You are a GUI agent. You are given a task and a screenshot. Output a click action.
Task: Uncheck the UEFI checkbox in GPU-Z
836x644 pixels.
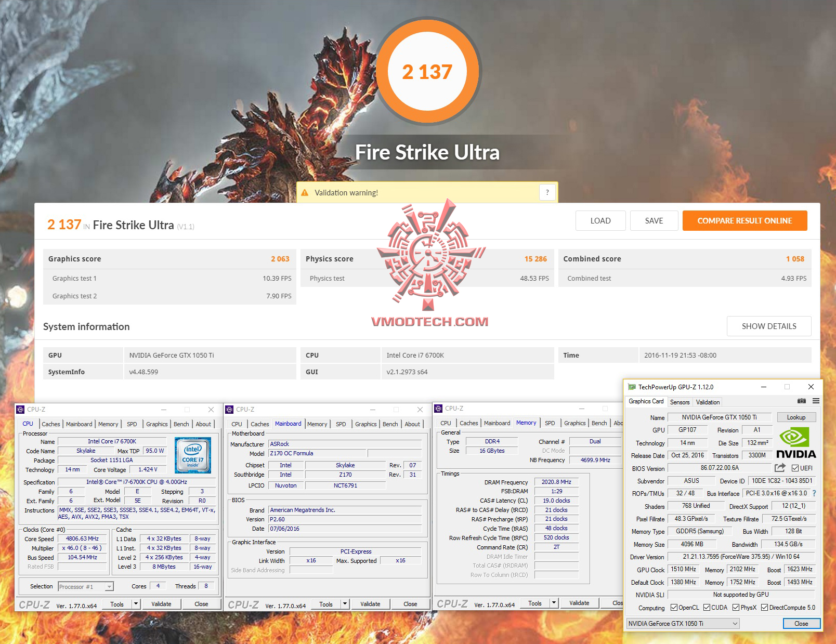[x=795, y=467]
